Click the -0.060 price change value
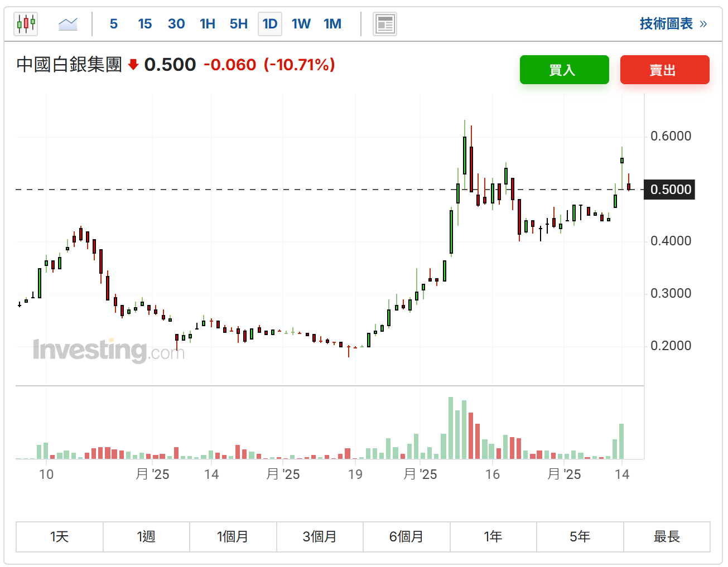 coord(230,65)
